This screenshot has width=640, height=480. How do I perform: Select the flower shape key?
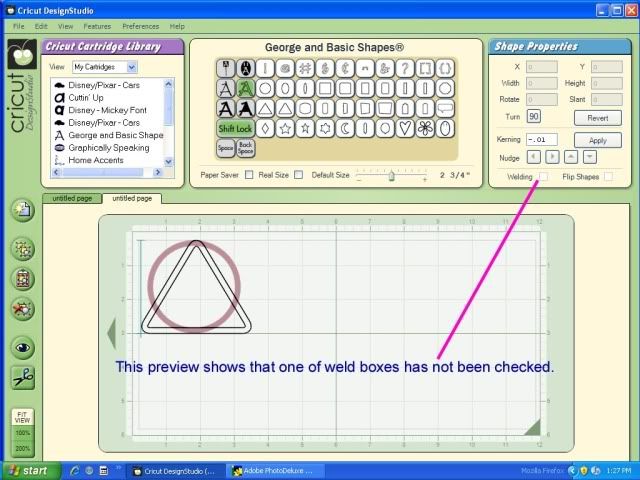(425, 129)
